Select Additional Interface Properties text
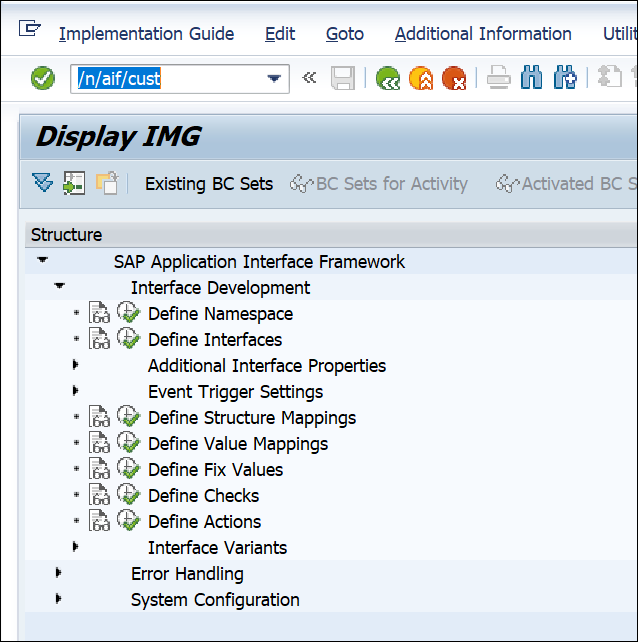Image resolution: width=638 pixels, height=642 pixels. tap(267, 366)
